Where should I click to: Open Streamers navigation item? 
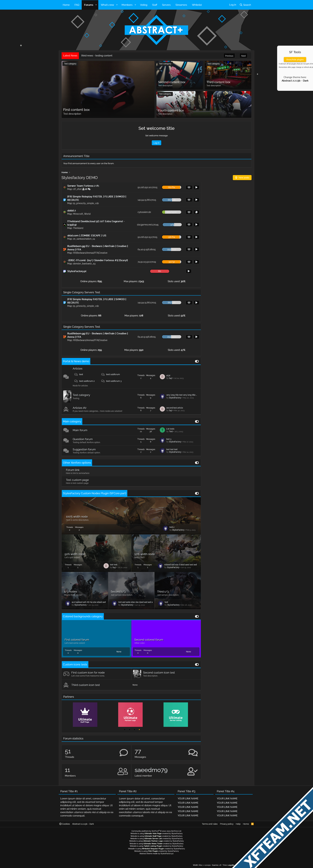tap(181, 5)
